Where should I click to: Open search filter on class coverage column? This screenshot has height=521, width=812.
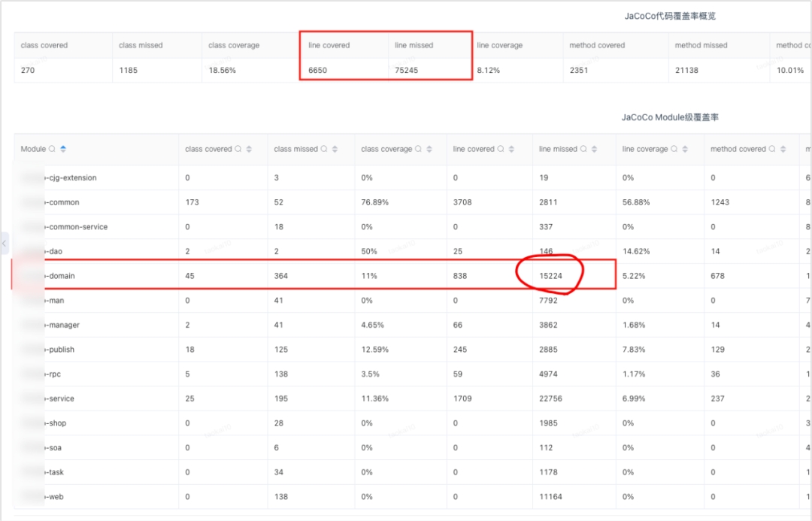pyautogui.click(x=419, y=149)
